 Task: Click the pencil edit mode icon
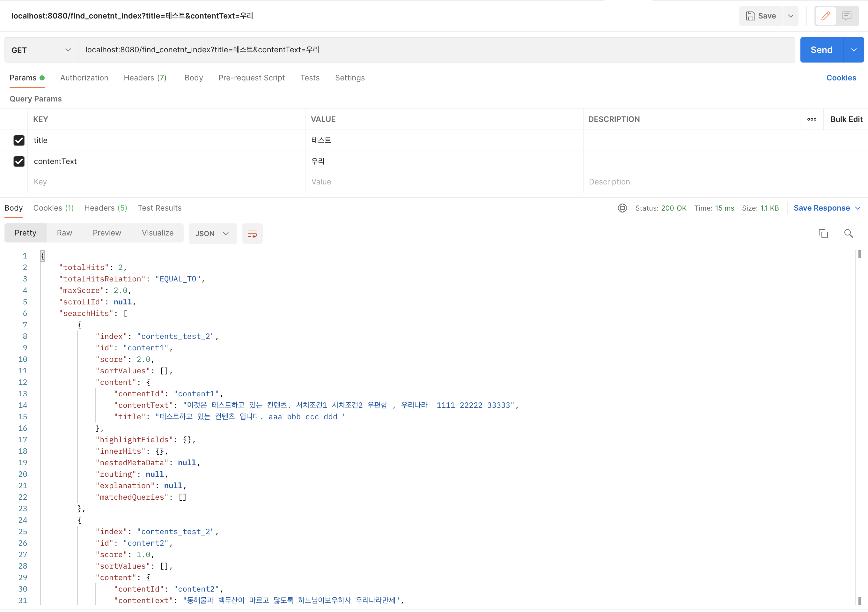click(825, 16)
